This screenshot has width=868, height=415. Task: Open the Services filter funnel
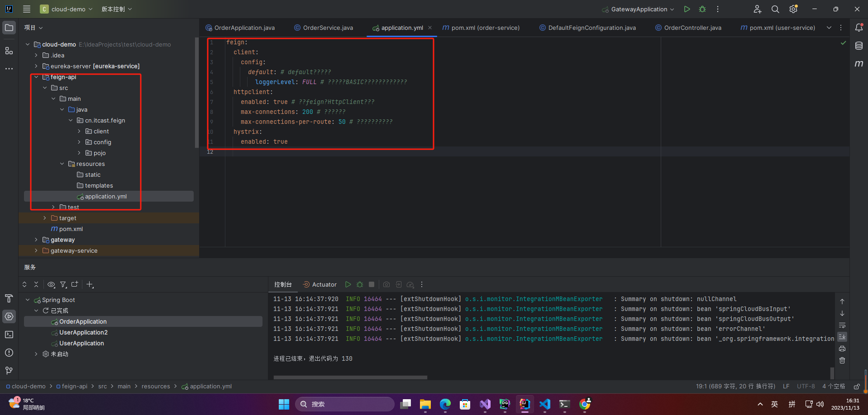[x=63, y=284]
